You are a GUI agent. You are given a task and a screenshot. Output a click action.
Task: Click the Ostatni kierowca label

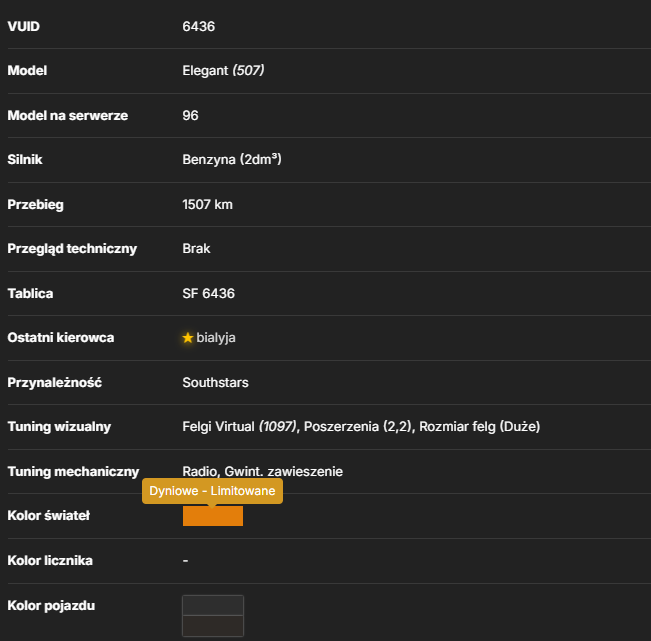coord(61,338)
